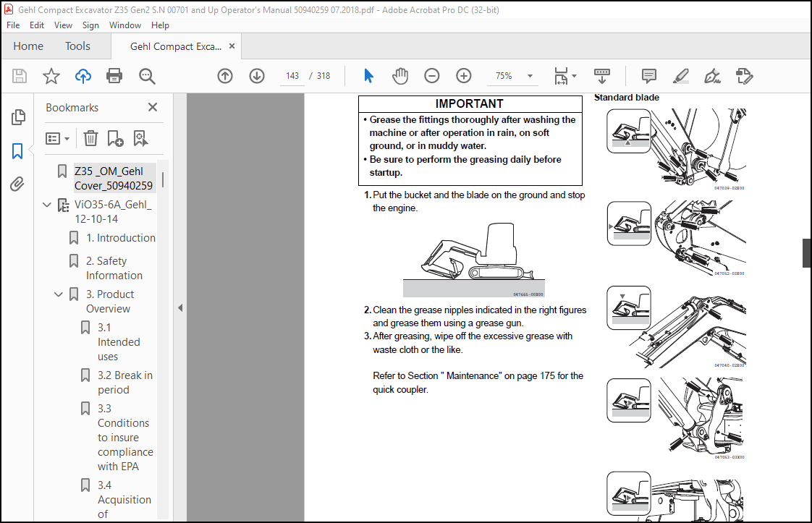Add a comment sticky note
The height and width of the screenshot is (523, 812).
649,76
